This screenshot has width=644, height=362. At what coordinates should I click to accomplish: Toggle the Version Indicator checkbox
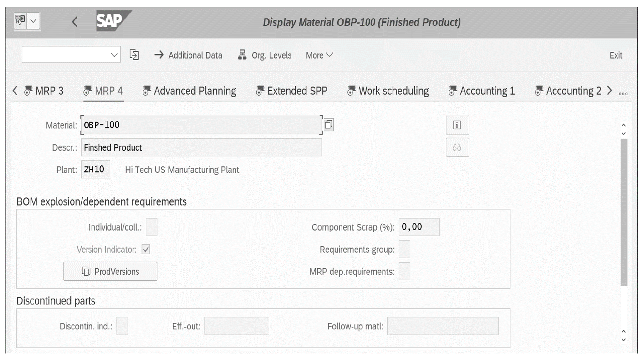[146, 249]
